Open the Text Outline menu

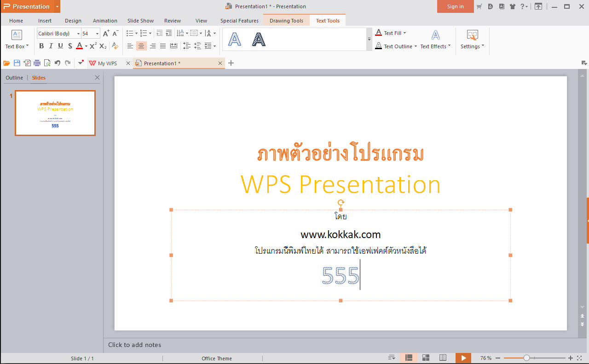coord(396,46)
